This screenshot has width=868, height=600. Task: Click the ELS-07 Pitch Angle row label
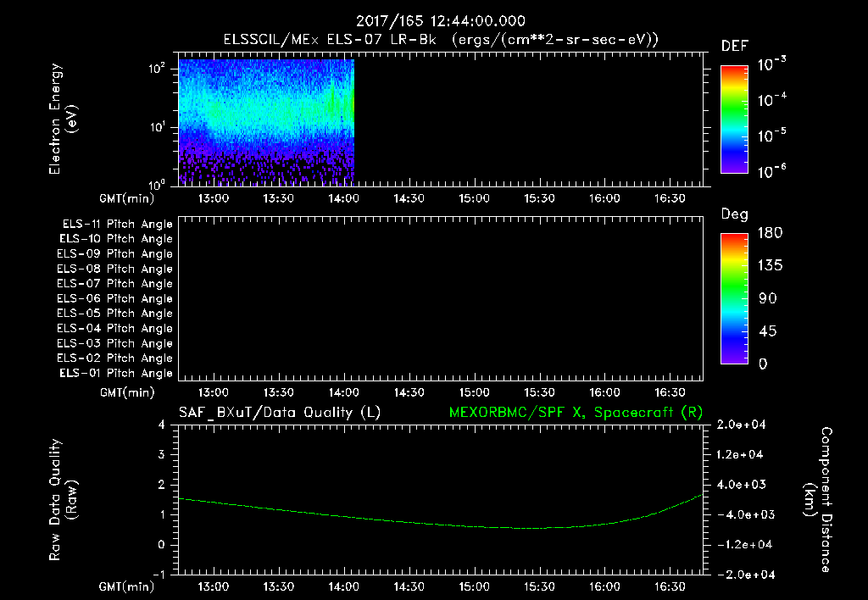(114, 283)
